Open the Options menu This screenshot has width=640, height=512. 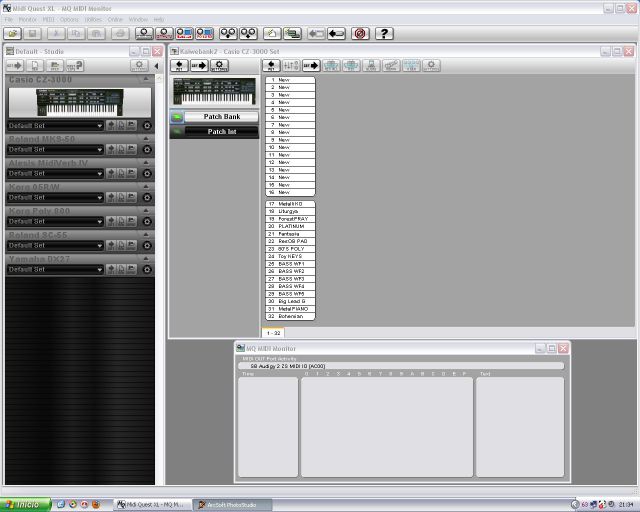pos(69,20)
